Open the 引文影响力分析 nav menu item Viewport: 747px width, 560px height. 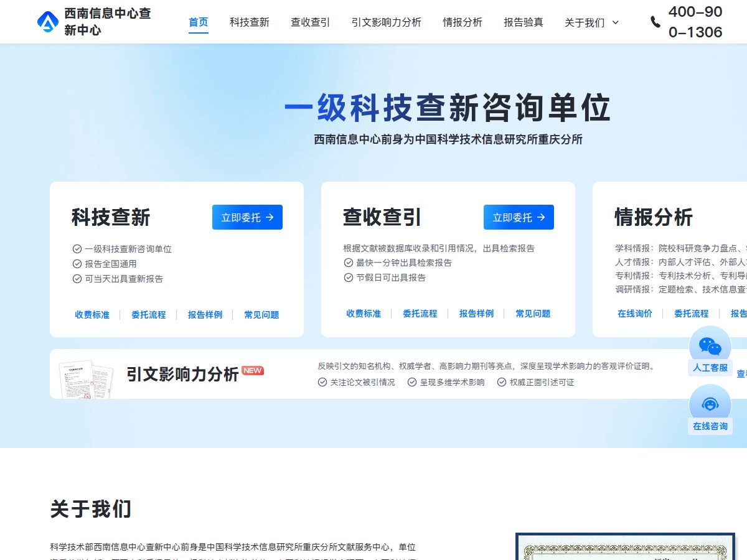[387, 22]
